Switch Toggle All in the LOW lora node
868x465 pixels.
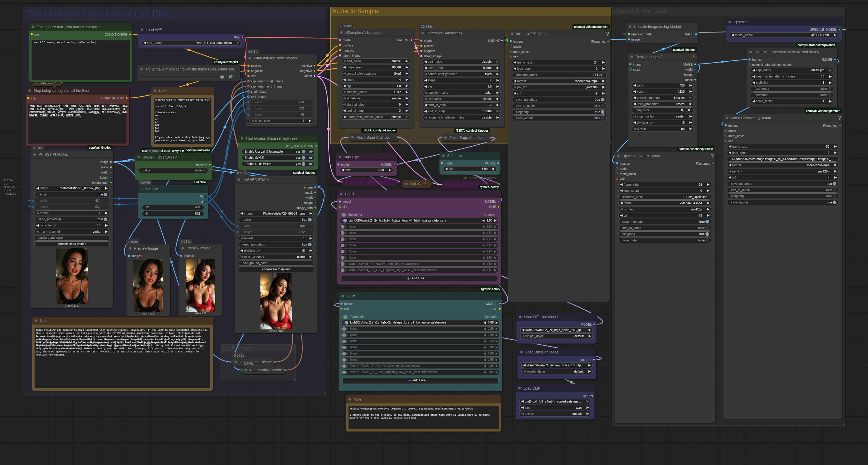coord(345,317)
